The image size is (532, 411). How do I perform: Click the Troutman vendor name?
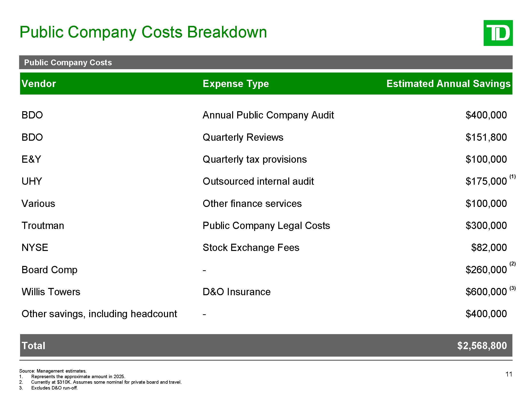(43, 226)
